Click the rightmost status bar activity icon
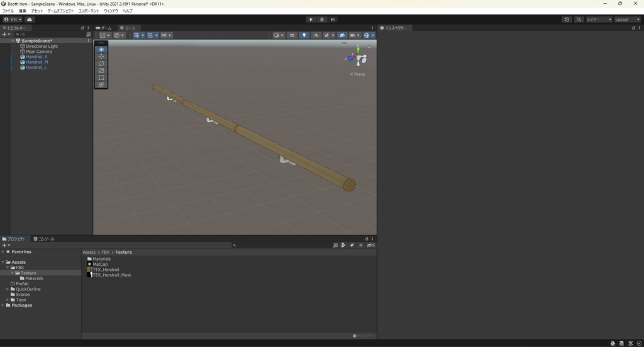The width and height of the screenshot is (644, 347). click(639, 343)
